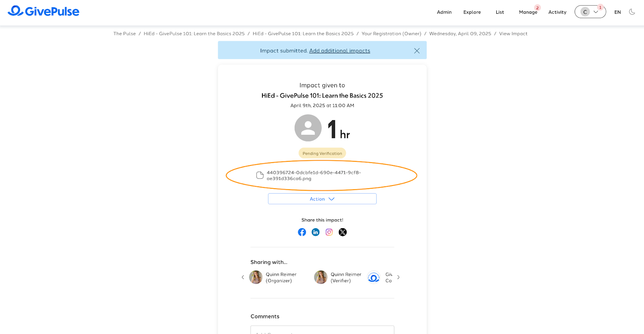
Task: Click the April 9th, 2025 at 11:00 AM text
Action: [322, 105]
